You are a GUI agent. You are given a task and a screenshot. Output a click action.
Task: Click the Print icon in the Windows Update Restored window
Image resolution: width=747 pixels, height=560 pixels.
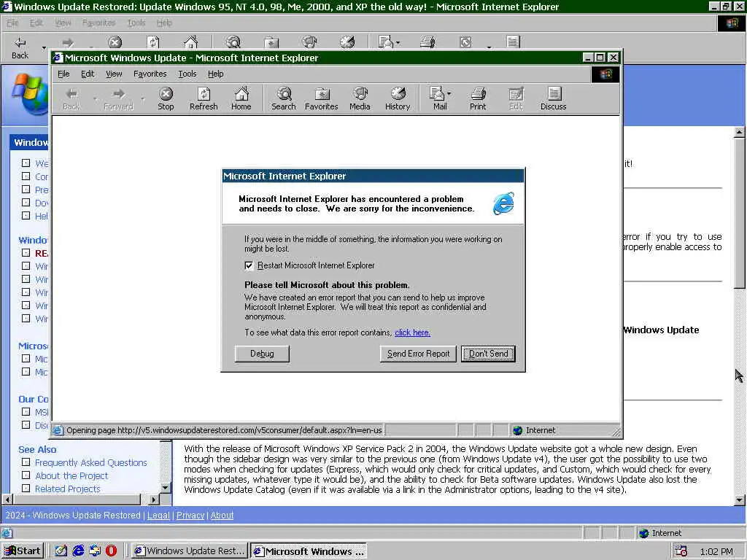pyautogui.click(x=427, y=42)
